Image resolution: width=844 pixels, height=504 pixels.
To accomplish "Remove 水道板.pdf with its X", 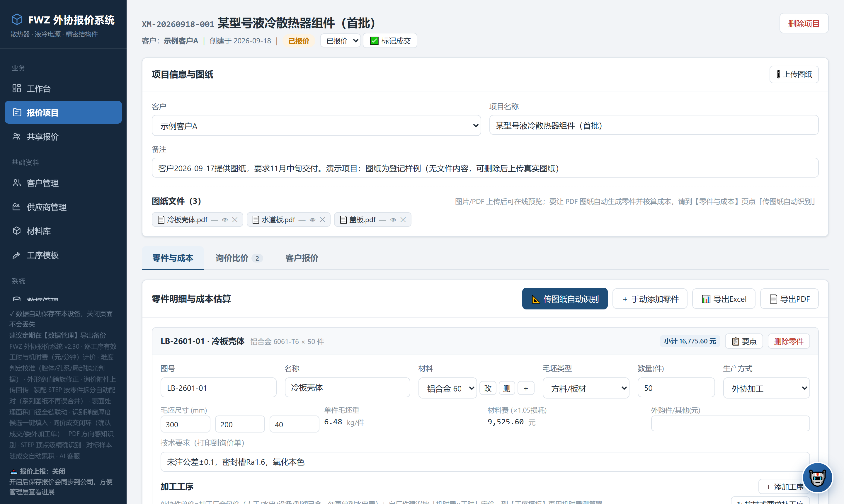I will point(322,220).
